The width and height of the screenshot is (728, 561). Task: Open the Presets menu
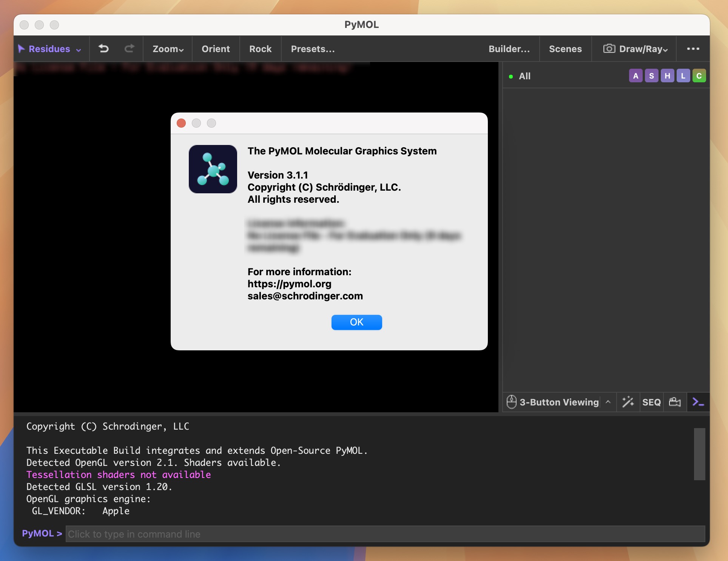[x=313, y=49]
